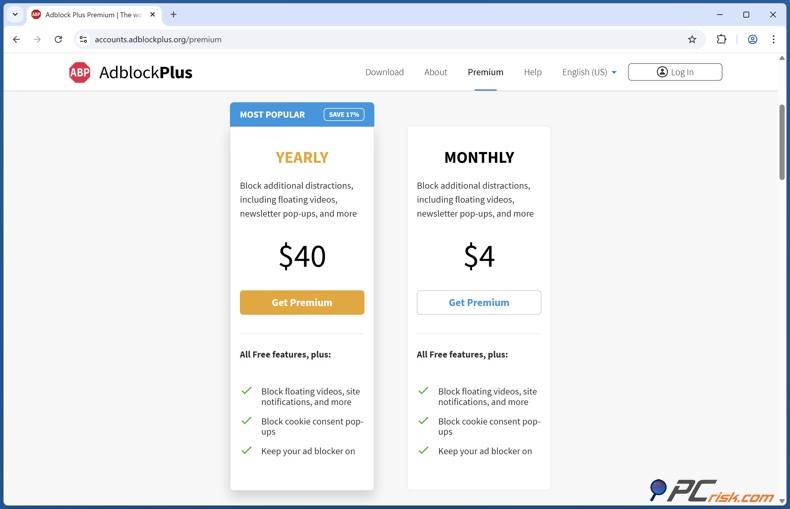Image resolution: width=790 pixels, height=509 pixels.
Task: Open the Chrome three-dot menu
Action: pyautogui.click(x=773, y=40)
